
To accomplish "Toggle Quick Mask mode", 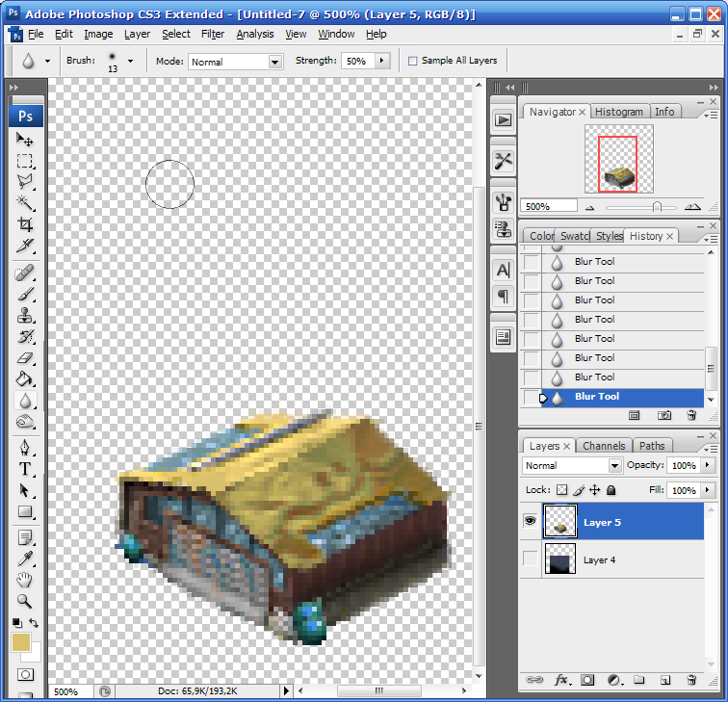I will pyautogui.click(x=25, y=675).
